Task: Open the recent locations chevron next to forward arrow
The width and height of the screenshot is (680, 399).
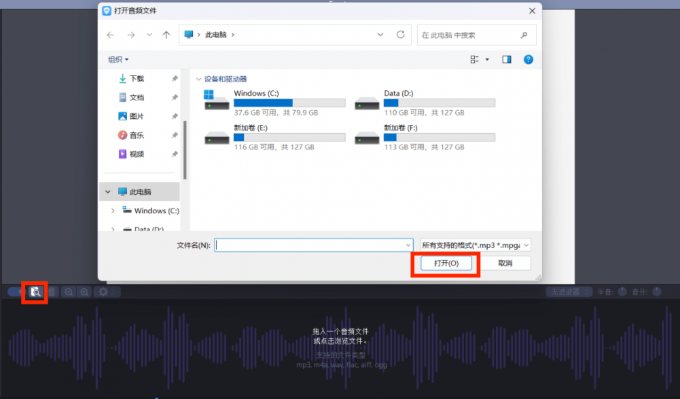Action: 149,35
